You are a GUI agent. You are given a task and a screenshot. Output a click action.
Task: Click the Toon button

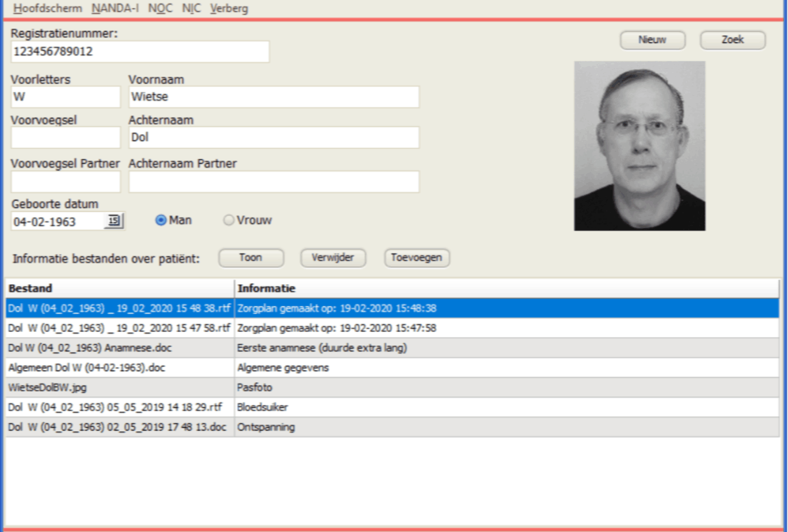(251, 258)
